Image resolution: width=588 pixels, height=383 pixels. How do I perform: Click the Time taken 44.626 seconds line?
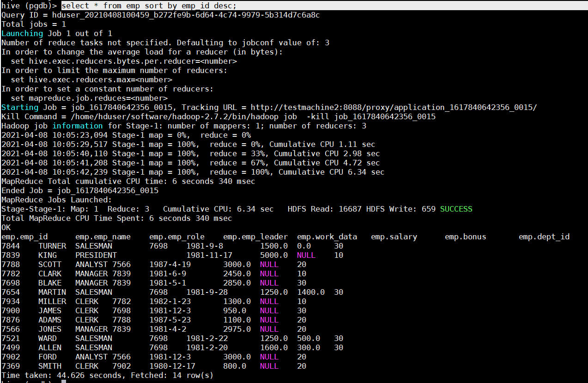point(108,375)
